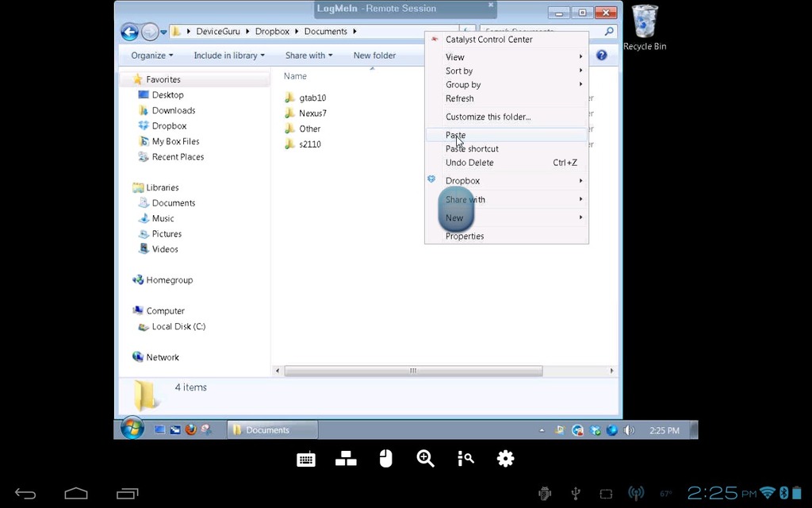Open the toolbar Share with dropdown
Screen dimensions: 812x508
308,56
